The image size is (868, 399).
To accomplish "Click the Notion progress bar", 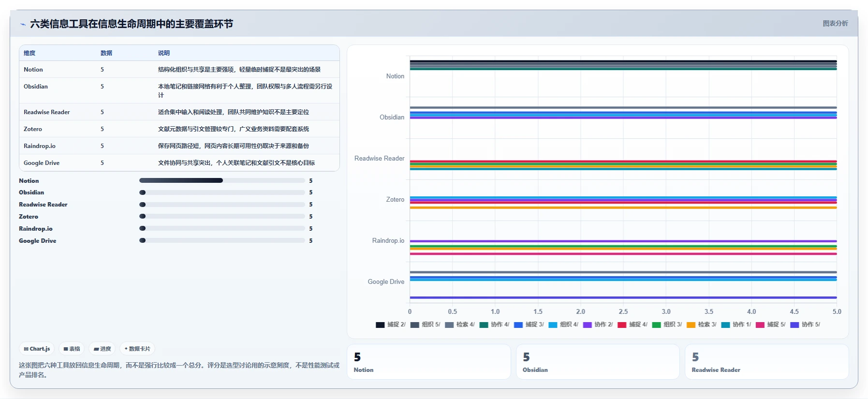I will pos(222,180).
